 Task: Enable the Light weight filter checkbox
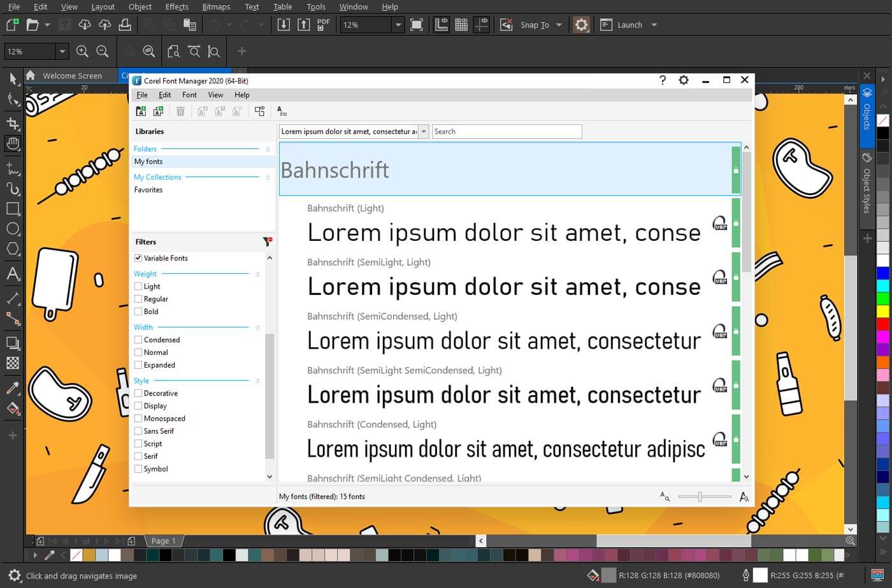pyautogui.click(x=138, y=286)
